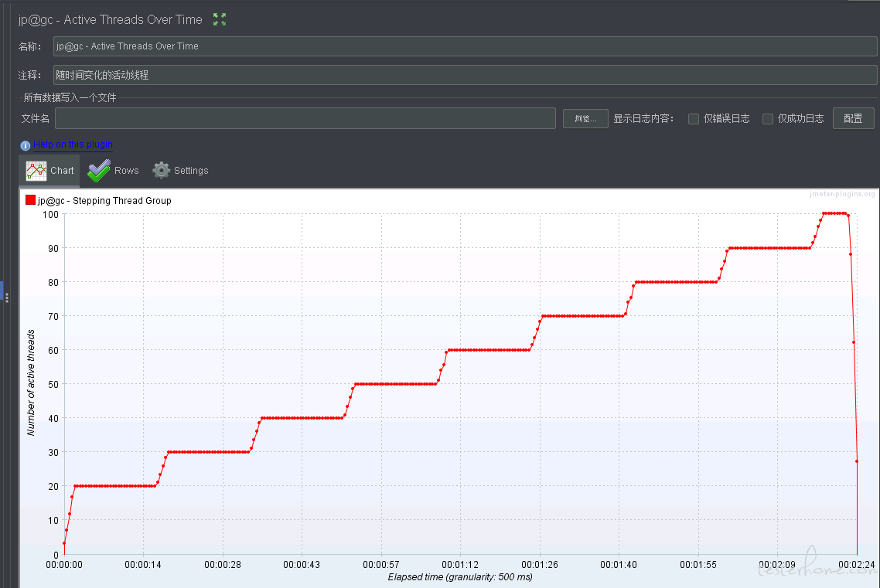Enable the 仅错误日志 checkbox
880x588 pixels.
pyautogui.click(x=694, y=119)
